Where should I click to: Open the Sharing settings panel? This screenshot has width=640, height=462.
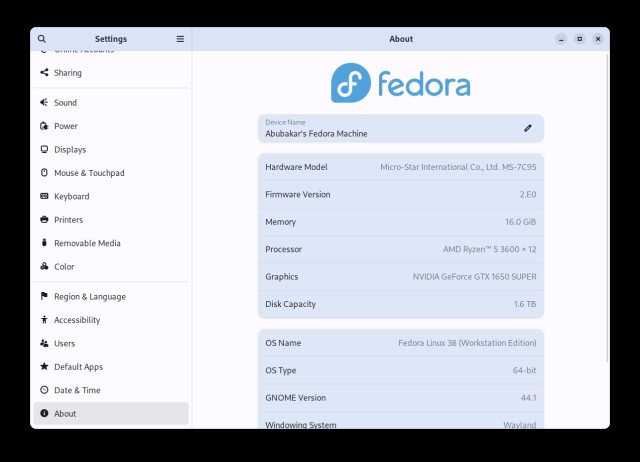(x=111, y=73)
